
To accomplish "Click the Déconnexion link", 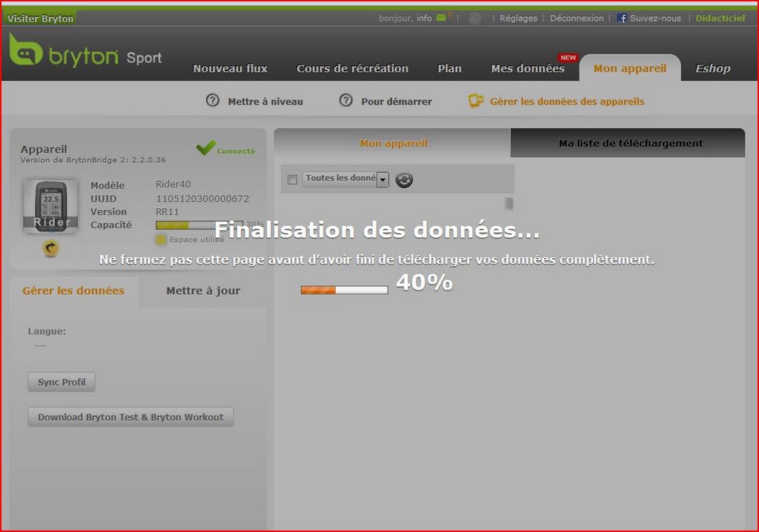I will pos(577,18).
